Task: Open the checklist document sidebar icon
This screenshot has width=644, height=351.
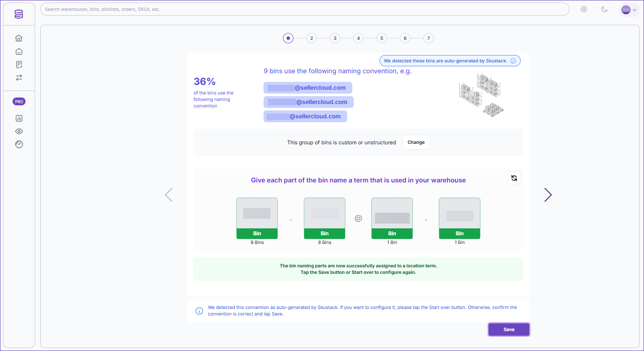Action: click(19, 65)
